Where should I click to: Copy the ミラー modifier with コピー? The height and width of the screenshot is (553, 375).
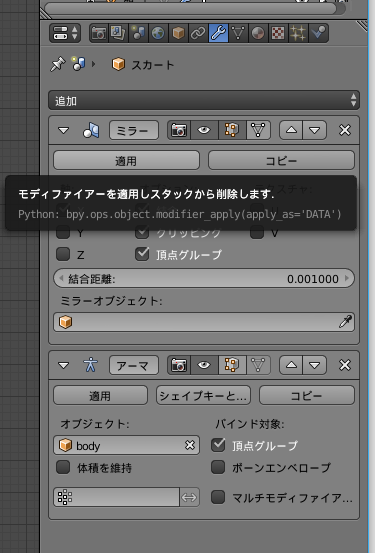[281, 160]
